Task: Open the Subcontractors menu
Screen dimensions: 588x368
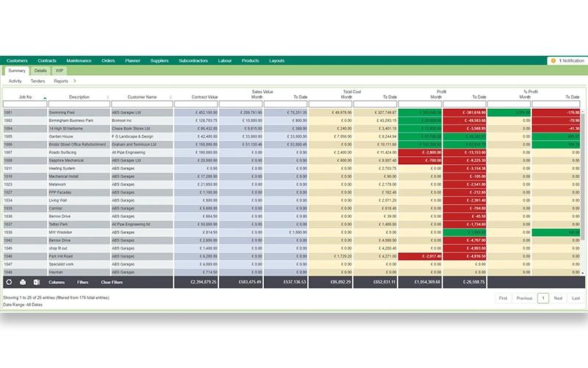Action: point(193,60)
